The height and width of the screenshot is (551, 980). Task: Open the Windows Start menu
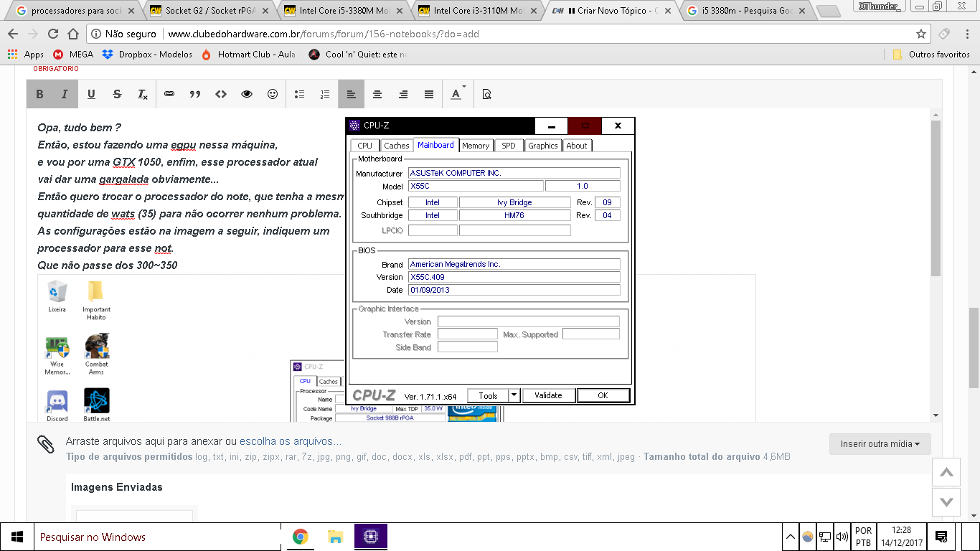(x=17, y=537)
